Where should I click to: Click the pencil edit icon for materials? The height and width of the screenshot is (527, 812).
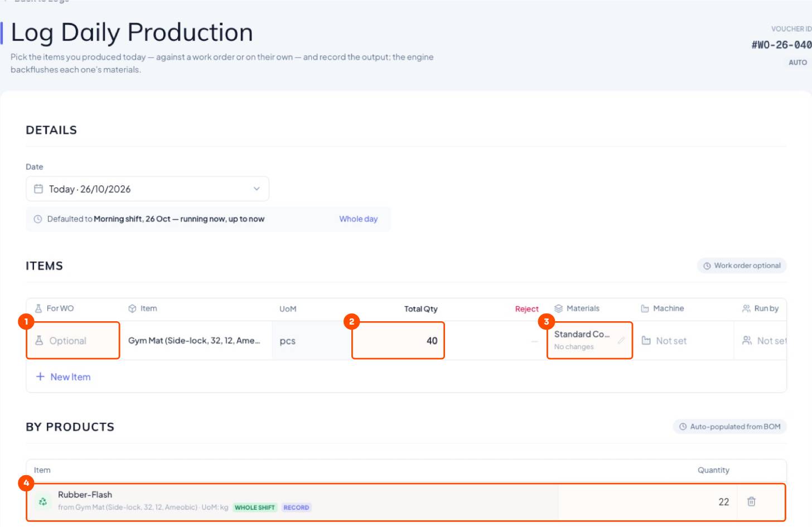click(x=621, y=340)
